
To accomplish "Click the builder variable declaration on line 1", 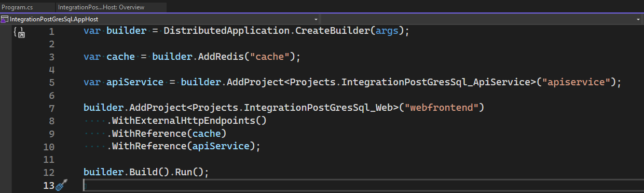I will [x=126, y=31].
